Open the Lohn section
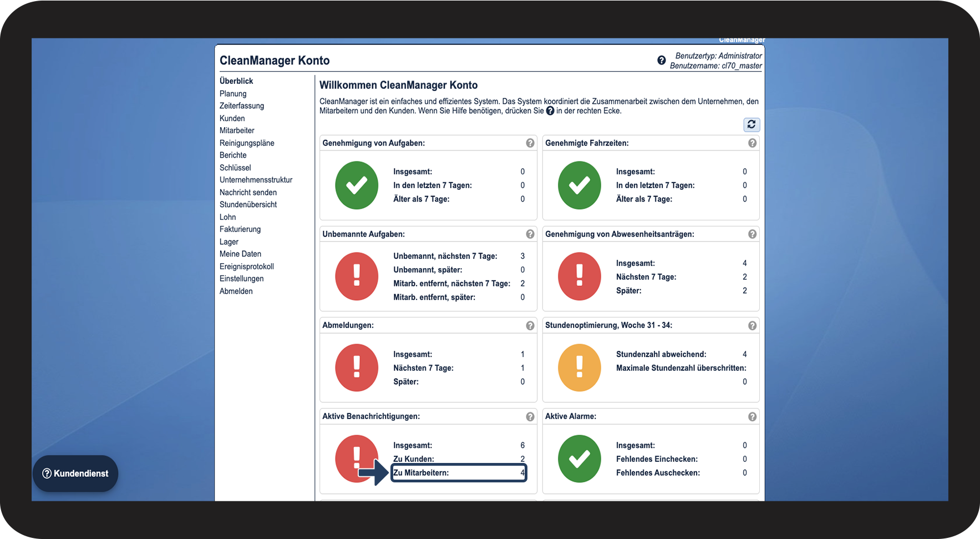Screen dimensions: 980x539 [228, 217]
